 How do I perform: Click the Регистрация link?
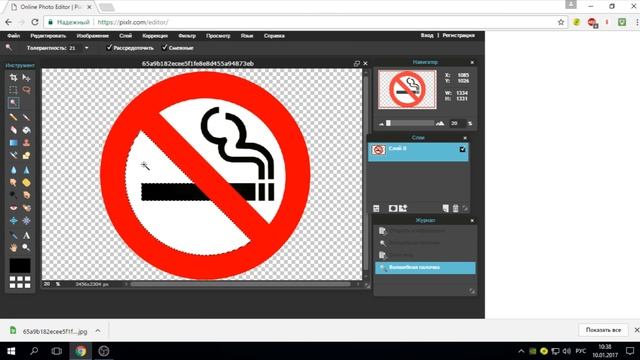pos(458,36)
